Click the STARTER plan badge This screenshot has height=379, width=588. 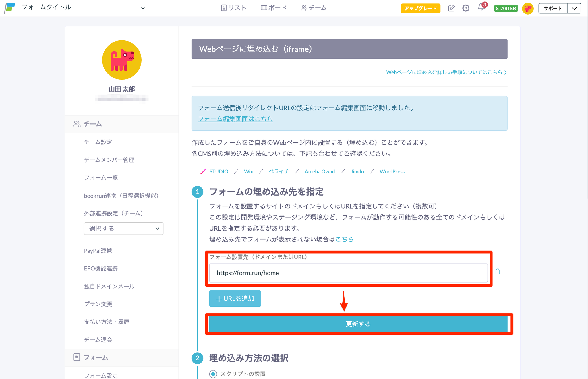(506, 8)
